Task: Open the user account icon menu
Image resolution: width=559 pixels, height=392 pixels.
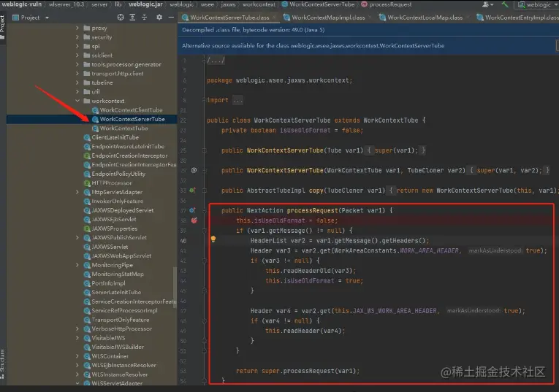Action: 487,4
